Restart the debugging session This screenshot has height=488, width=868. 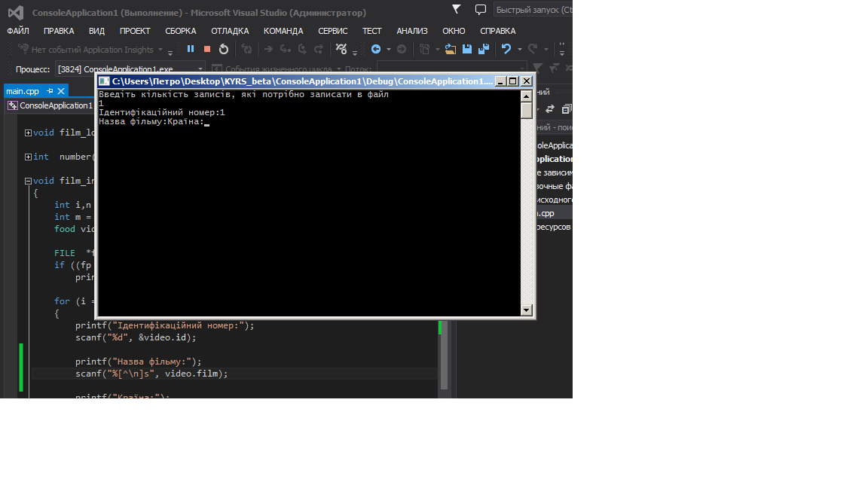point(224,49)
